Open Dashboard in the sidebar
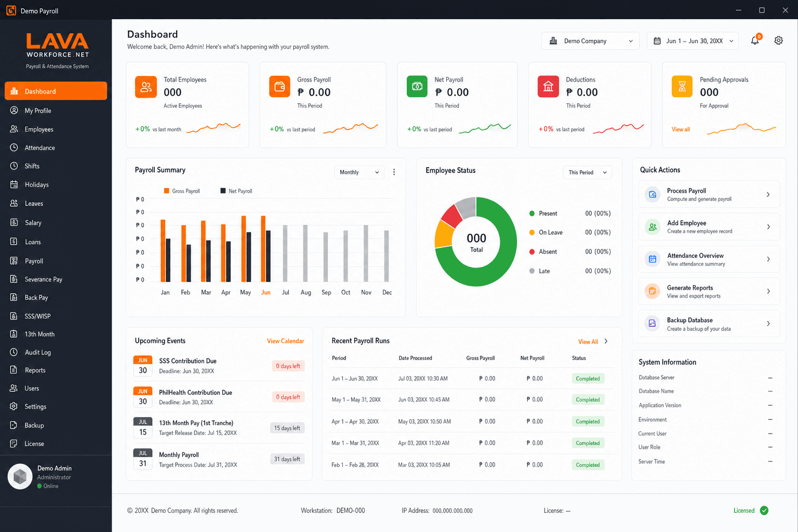Viewport: 798px width, 532px height. [56, 91]
